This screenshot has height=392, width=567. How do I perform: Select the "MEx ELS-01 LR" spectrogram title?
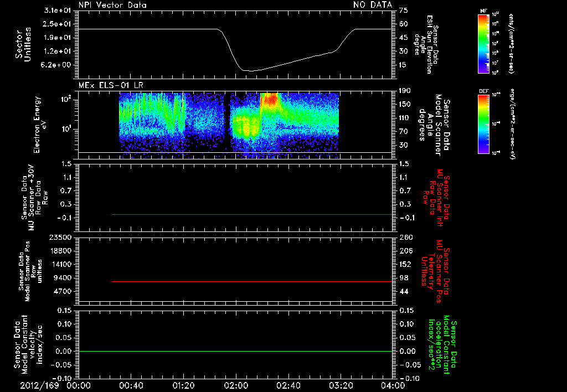coord(111,86)
